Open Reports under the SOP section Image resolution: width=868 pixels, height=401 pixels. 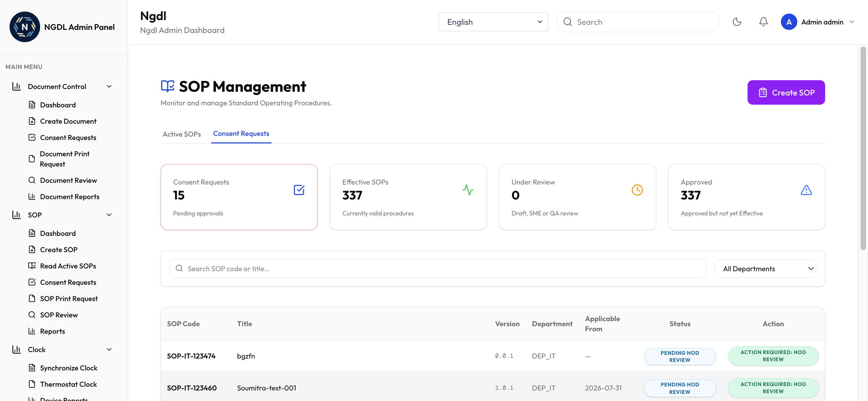[52, 331]
